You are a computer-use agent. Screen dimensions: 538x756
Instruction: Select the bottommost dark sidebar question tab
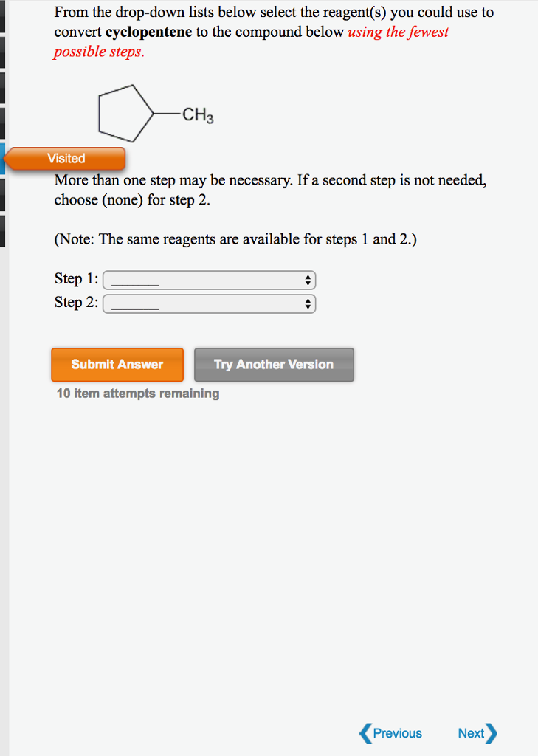point(2,230)
